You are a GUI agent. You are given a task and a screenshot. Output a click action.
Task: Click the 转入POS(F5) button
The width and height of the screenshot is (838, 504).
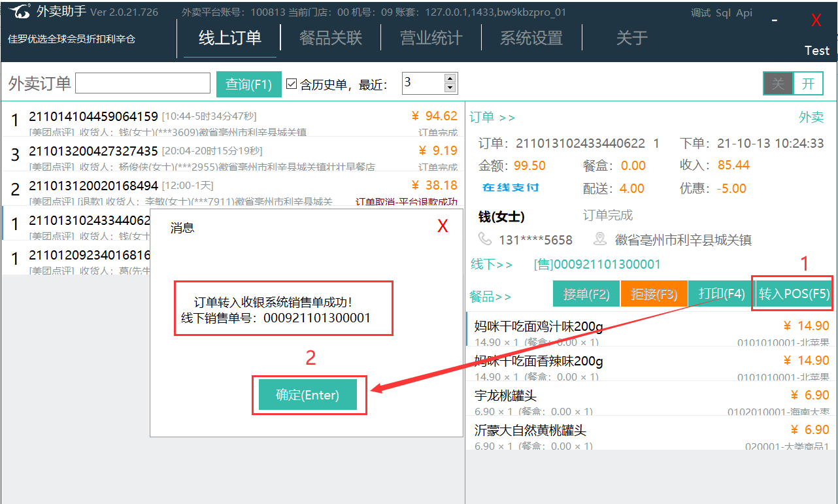point(794,294)
